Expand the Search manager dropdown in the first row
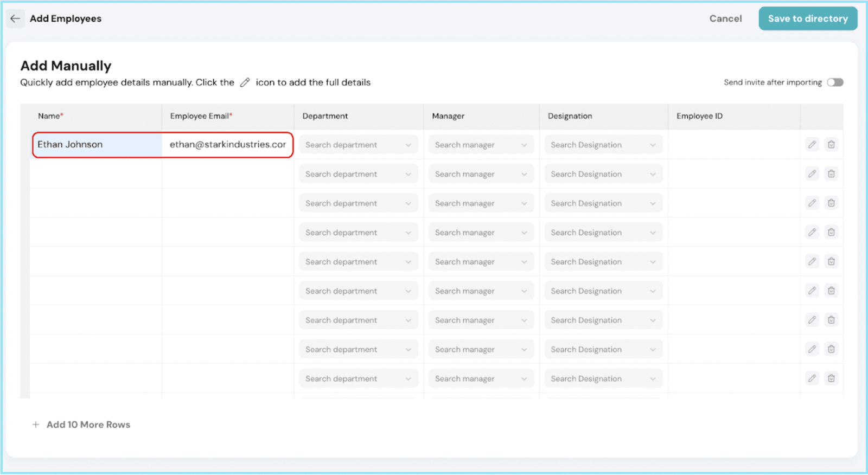 pos(481,145)
